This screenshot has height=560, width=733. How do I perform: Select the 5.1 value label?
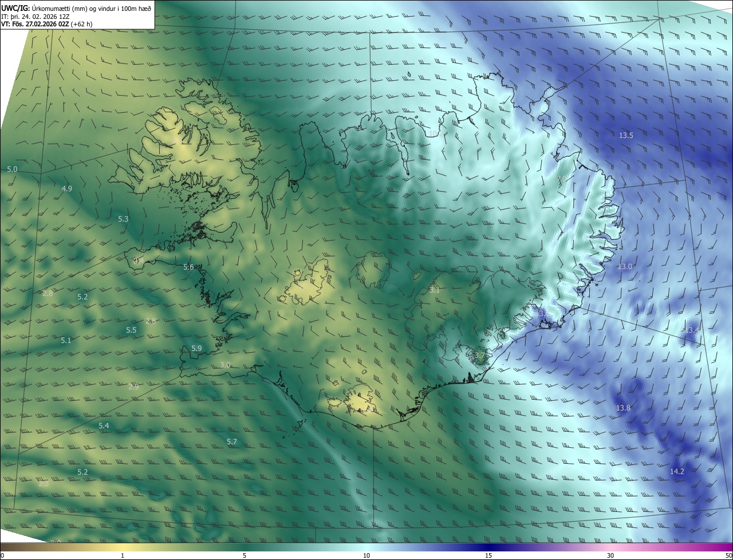point(66,340)
